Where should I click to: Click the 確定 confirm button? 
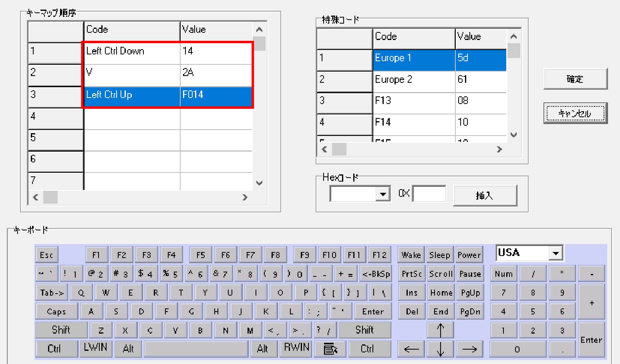coord(575,79)
